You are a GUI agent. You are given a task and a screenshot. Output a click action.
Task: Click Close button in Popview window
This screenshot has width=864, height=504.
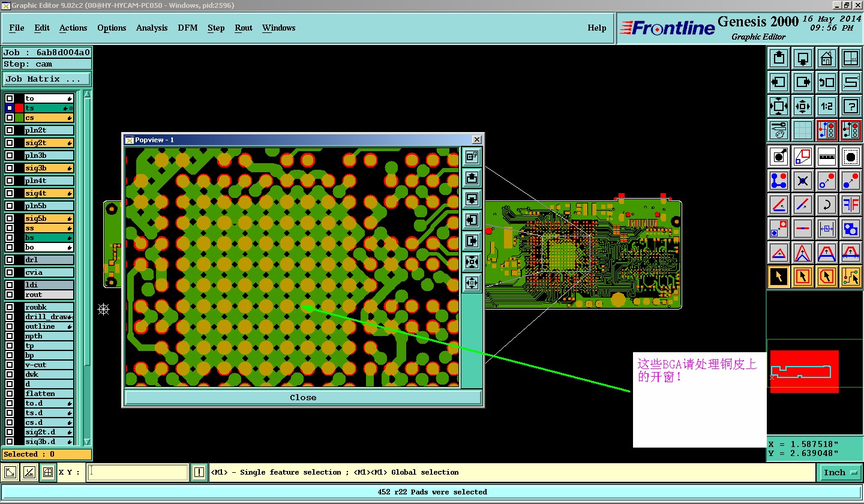303,397
